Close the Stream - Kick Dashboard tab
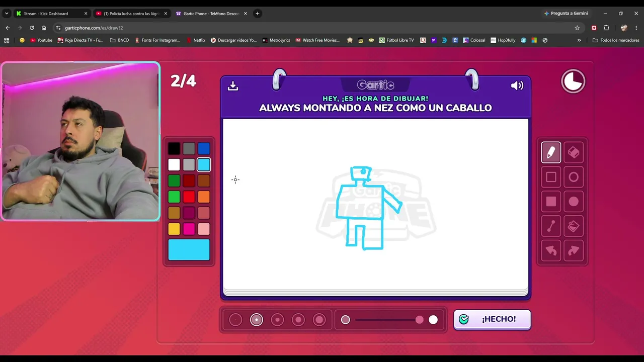Screen dimensions: 644x362 point(86,14)
